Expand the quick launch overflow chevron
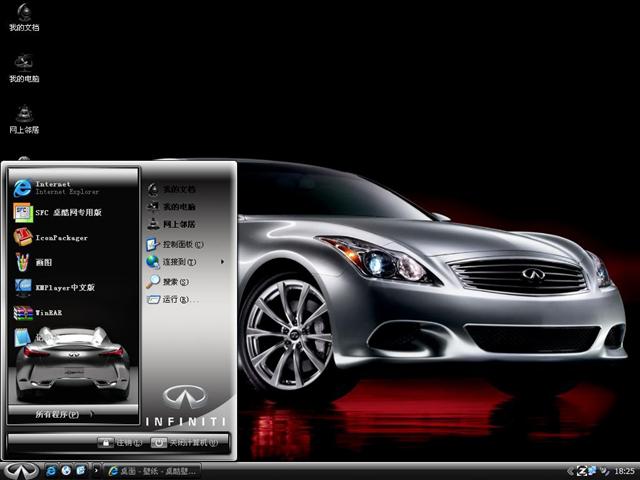Viewport: 640px width, 480px height. pos(96,471)
